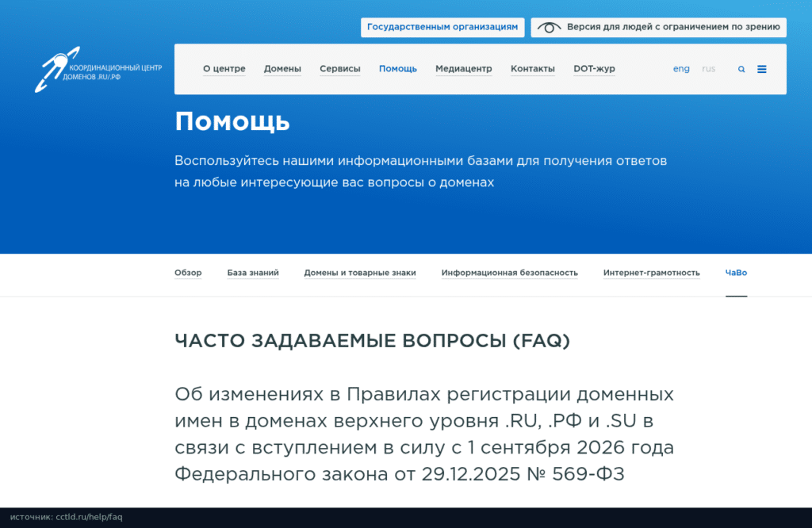The width and height of the screenshot is (812, 528).
Task: Click the eye icon for vision-impaired version
Action: tap(549, 28)
